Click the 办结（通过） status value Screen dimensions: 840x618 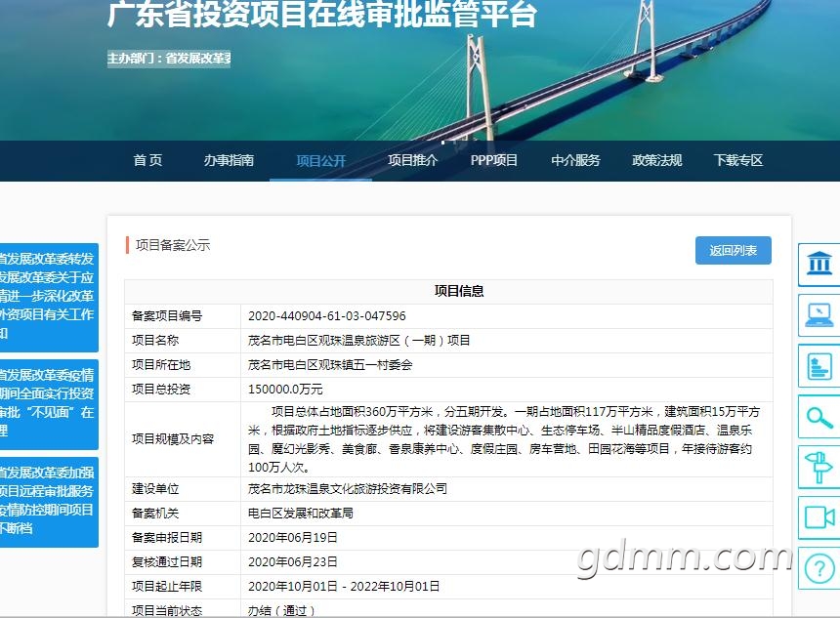pos(281,610)
